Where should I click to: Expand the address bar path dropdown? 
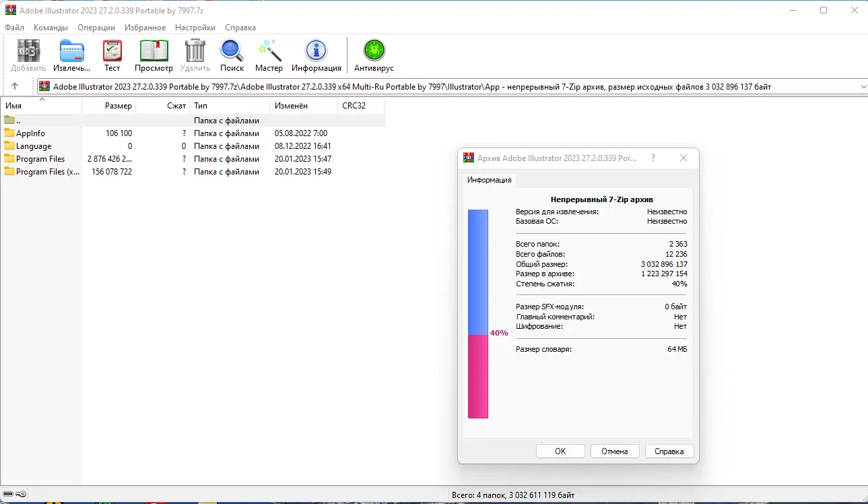click(x=863, y=86)
